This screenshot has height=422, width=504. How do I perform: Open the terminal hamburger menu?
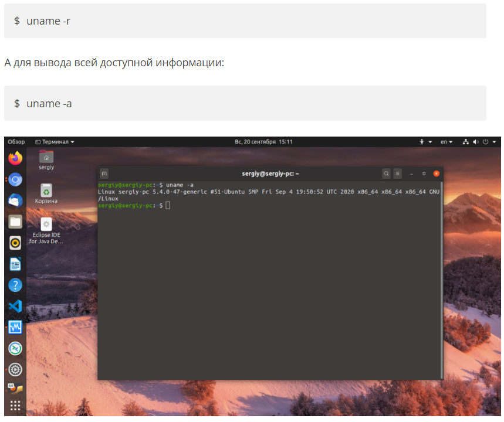[398, 173]
